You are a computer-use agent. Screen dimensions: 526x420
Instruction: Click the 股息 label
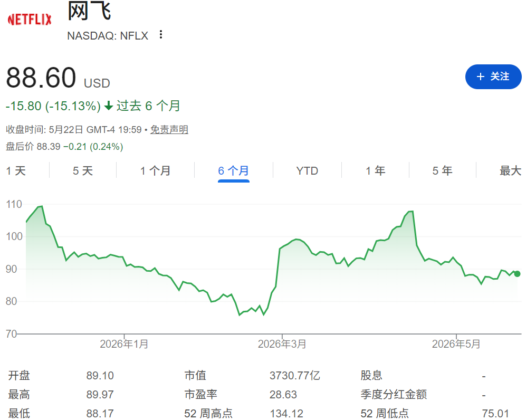(x=371, y=375)
